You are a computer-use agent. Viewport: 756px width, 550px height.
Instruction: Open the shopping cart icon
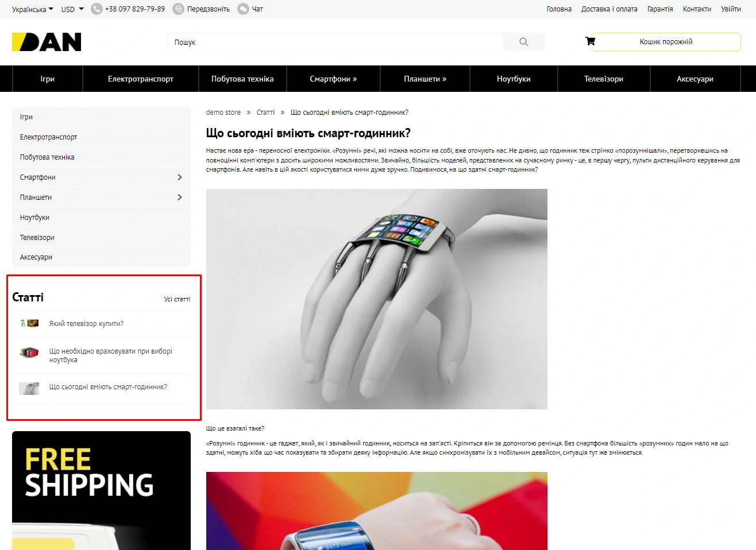(x=590, y=41)
